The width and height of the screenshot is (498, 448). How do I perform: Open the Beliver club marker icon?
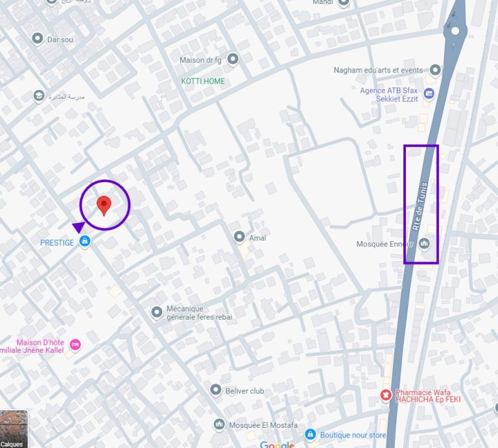216,390
